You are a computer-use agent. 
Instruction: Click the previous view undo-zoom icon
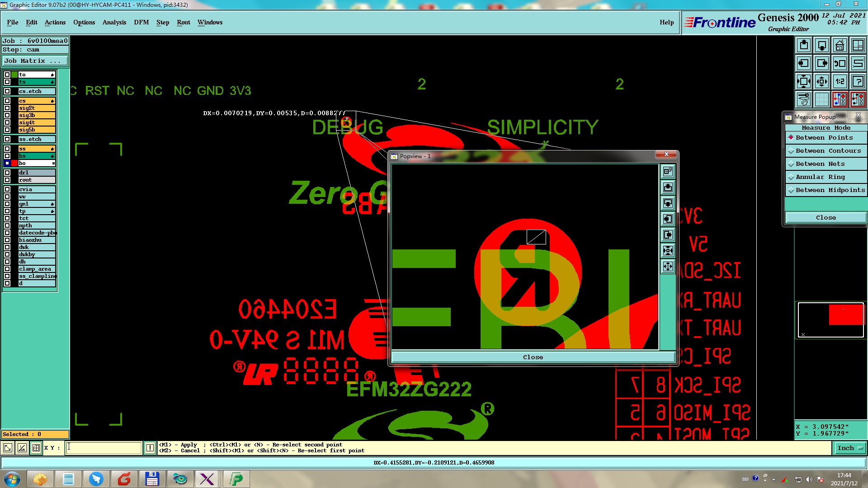click(x=840, y=63)
